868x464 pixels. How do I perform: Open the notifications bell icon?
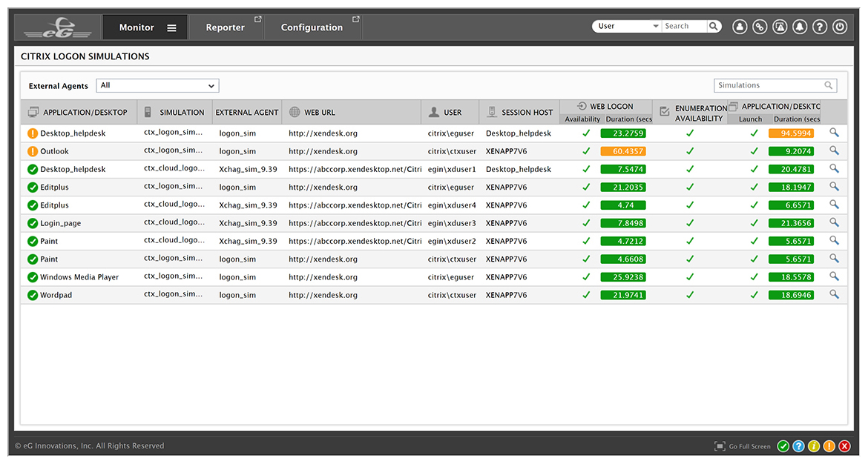point(799,27)
